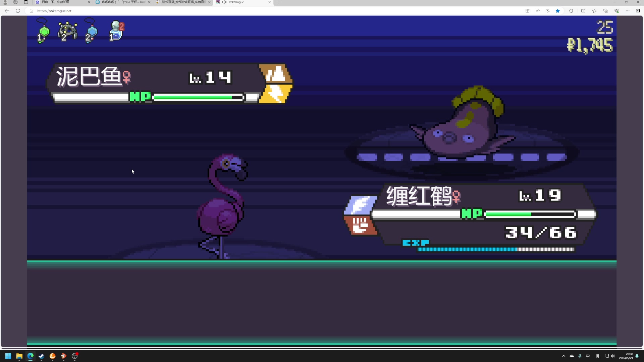Screen dimensions: 644x362
Task: Click the 34/66 HP value text
Action: tap(541, 233)
